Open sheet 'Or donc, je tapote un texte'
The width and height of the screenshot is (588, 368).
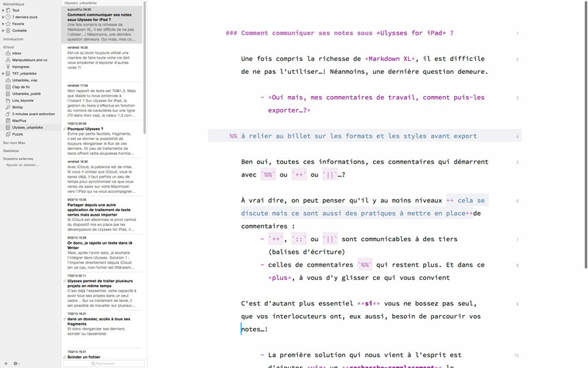[102, 253]
